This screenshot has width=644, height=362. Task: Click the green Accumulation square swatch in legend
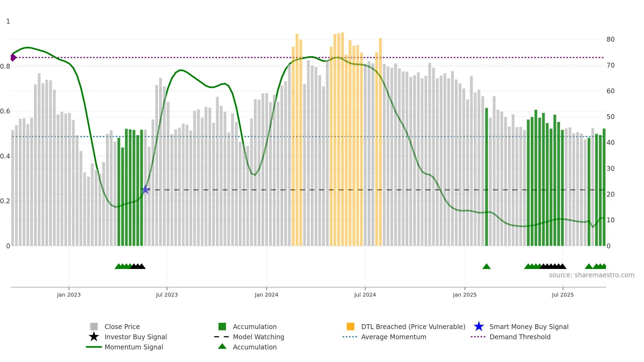(x=222, y=326)
